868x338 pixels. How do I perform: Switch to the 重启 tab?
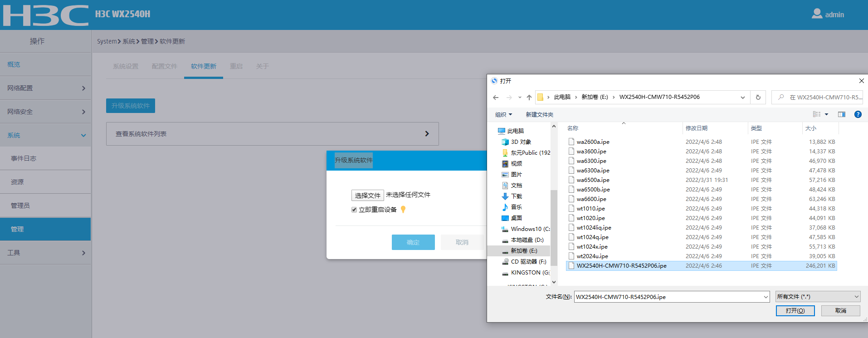point(236,66)
